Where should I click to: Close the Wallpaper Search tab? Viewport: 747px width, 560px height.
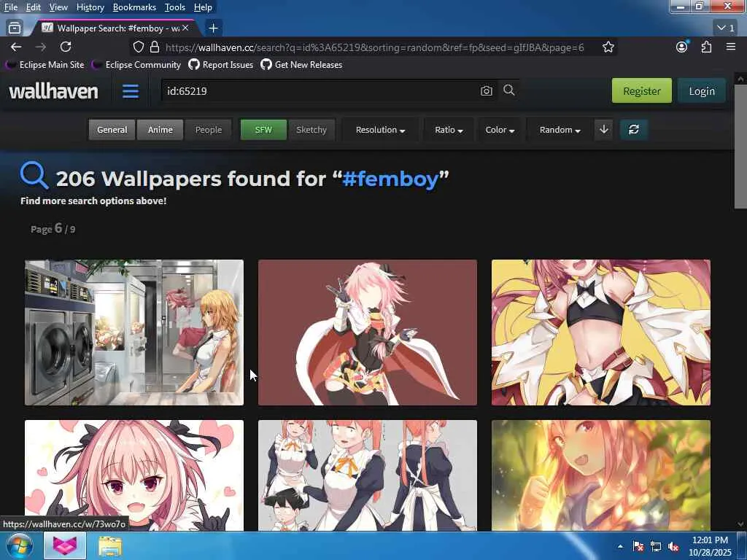point(185,28)
